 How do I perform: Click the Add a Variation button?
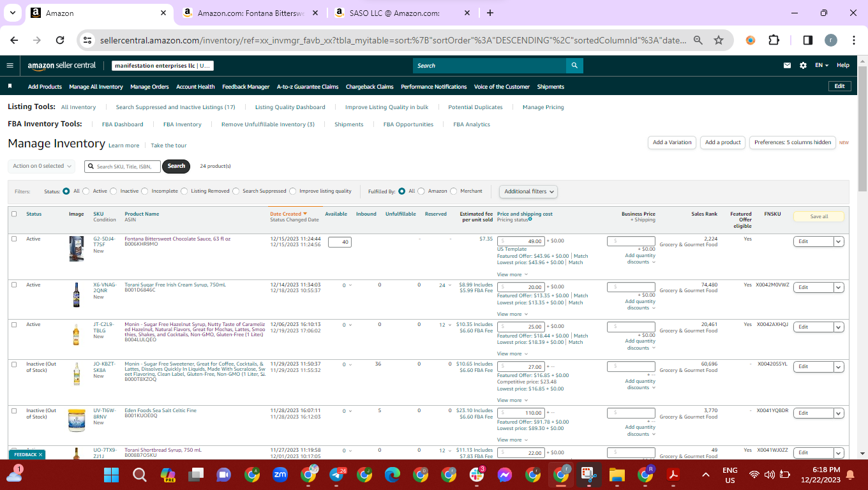click(x=672, y=142)
